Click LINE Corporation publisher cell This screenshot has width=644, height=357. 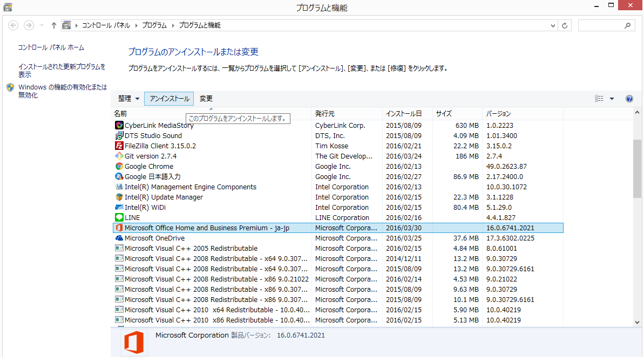(342, 217)
